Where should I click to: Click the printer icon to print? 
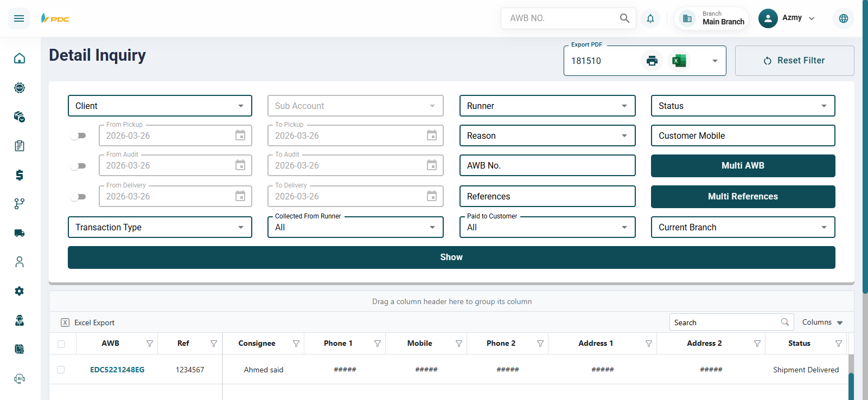point(652,61)
